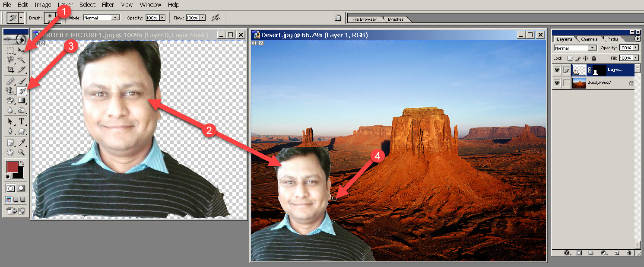Select the Crop tool
This screenshot has height=267, width=644.
[x=10, y=70]
